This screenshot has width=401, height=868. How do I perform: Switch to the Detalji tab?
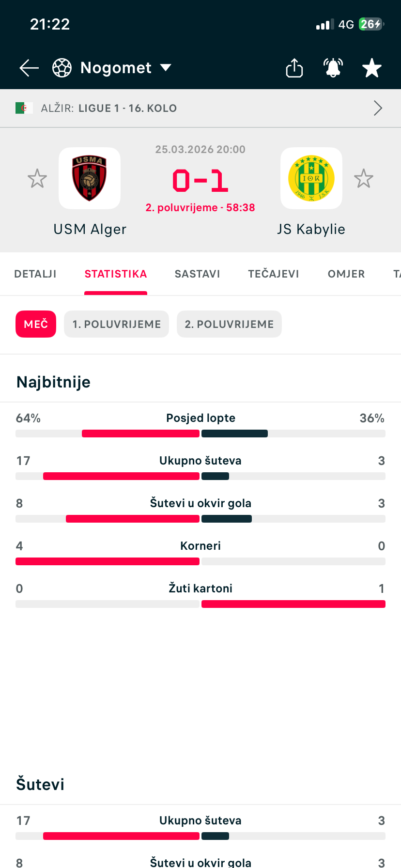point(35,274)
